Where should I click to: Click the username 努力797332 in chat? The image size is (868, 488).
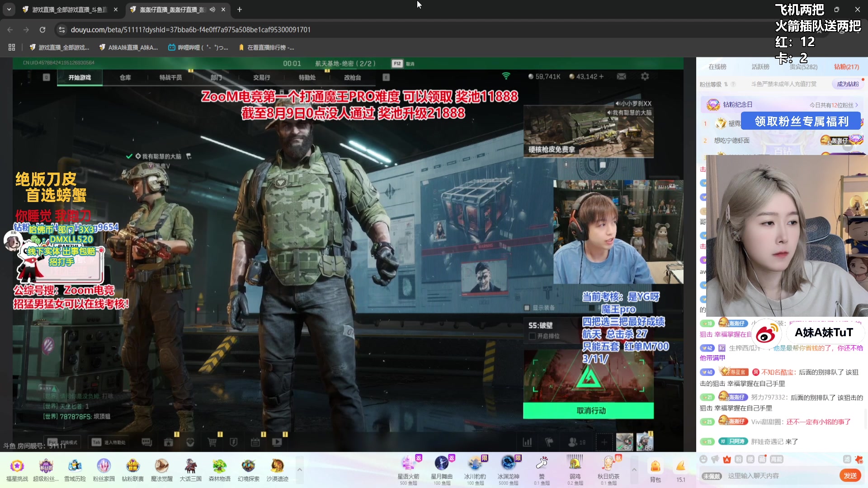pyautogui.click(x=769, y=397)
